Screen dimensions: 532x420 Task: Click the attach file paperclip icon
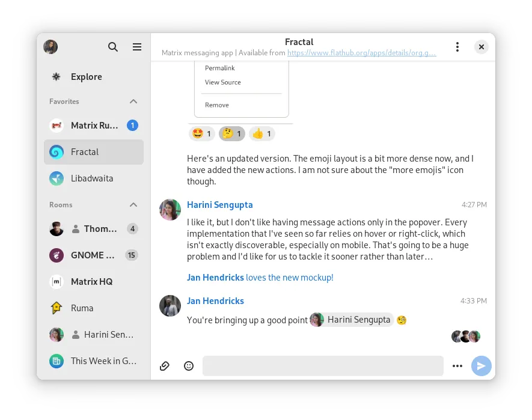click(x=165, y=366)
